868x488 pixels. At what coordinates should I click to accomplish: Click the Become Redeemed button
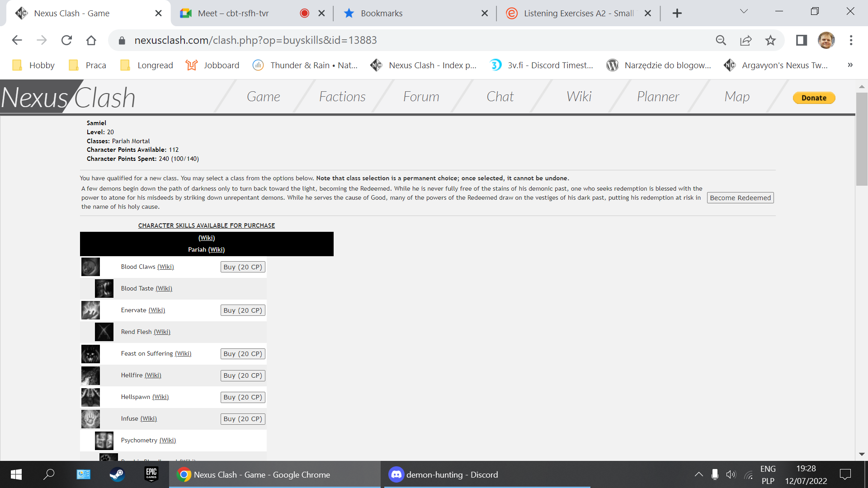coord(740,198)
